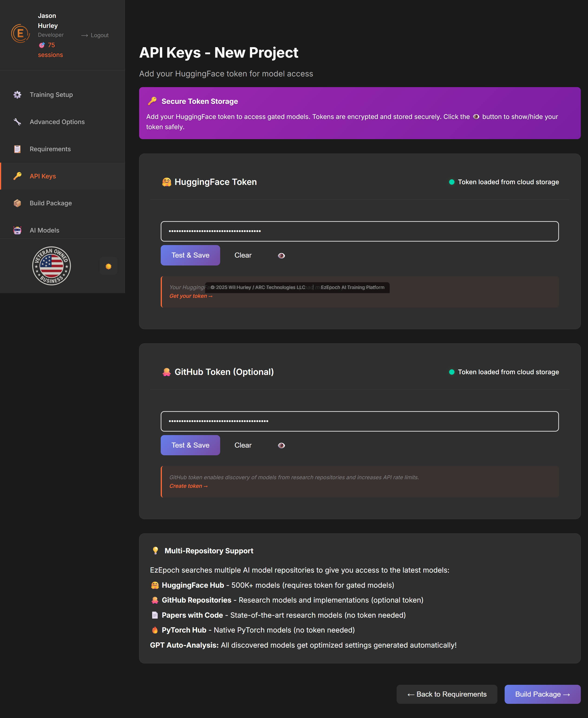
Task: Select the Training Setup gear icon
Action: [x=17, y=95]
